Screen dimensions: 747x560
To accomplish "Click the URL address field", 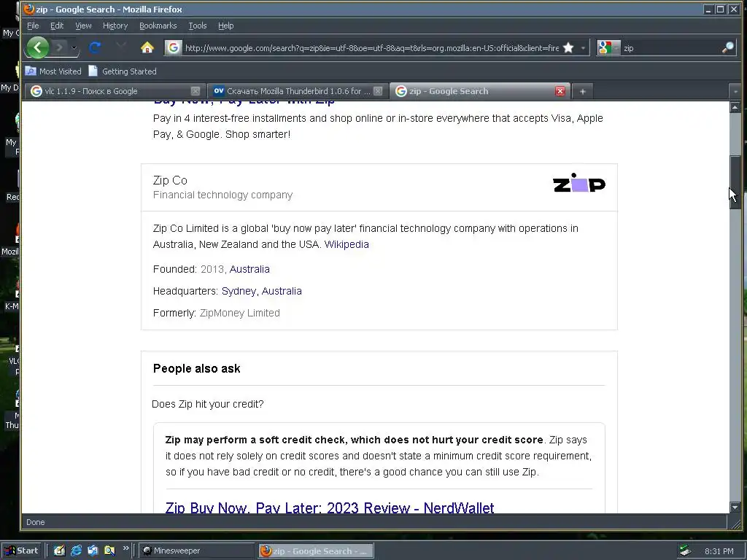I will click(371, 47).
